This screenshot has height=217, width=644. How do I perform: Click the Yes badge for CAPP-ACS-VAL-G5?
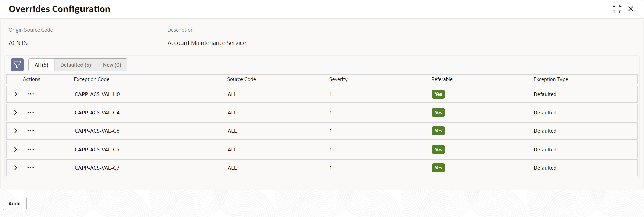pos(438,149)
